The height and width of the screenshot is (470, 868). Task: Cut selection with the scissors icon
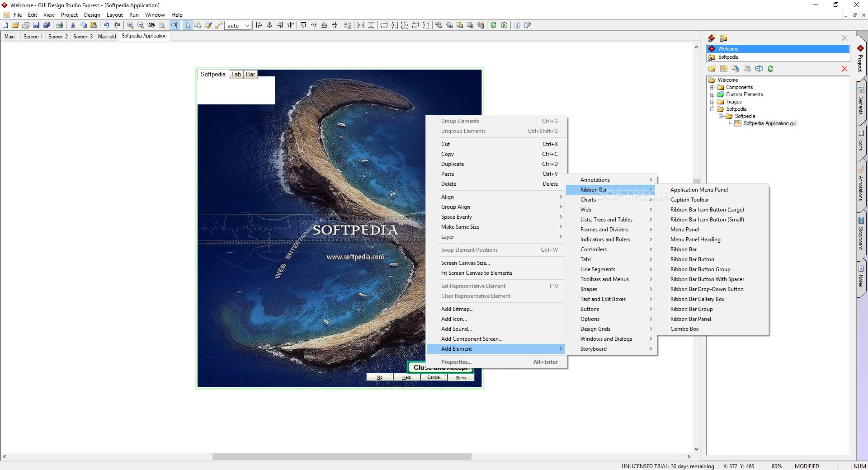pos(73,25)
